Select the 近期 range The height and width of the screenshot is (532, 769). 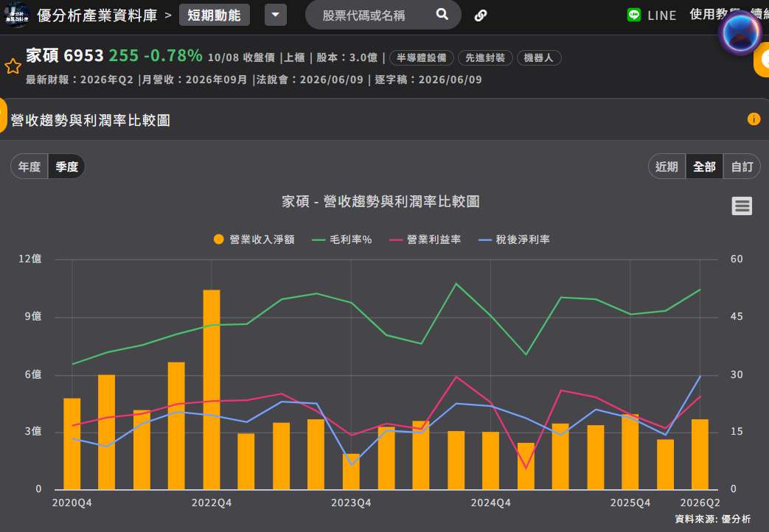coord(667,167)
